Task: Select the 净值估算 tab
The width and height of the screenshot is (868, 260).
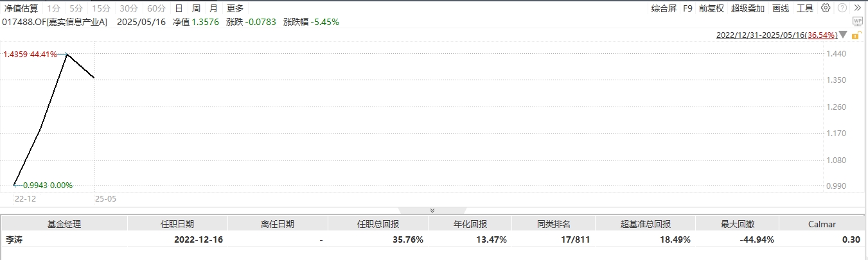Action: (21, 8)
